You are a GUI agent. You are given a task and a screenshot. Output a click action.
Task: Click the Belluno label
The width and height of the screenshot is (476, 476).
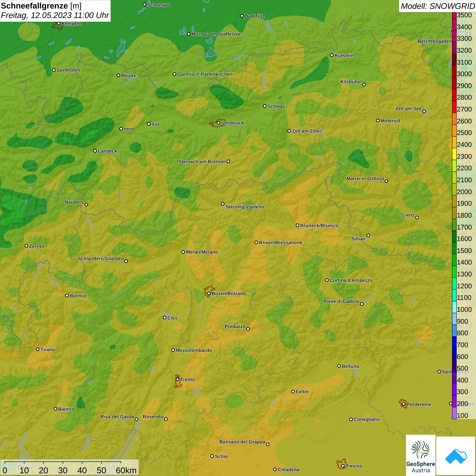pos(351,366)
